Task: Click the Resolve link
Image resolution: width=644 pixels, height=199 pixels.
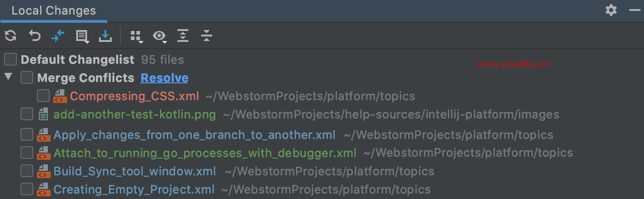Action: click(164, 78)
